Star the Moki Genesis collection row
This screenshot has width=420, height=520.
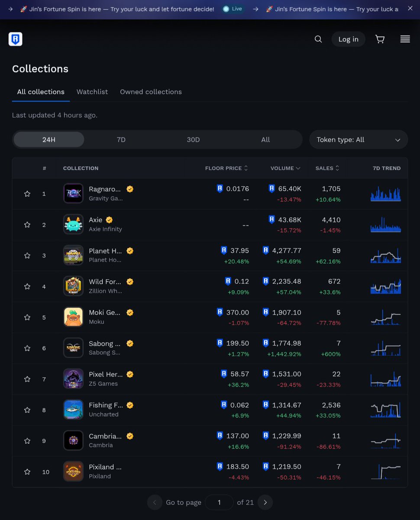pos(27,317)
